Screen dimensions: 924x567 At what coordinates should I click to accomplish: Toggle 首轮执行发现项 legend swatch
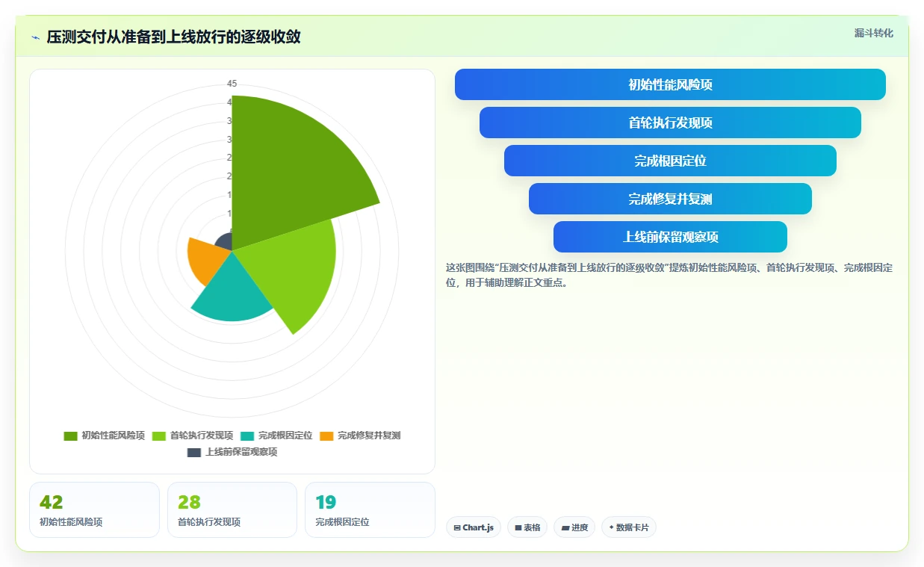159,436
